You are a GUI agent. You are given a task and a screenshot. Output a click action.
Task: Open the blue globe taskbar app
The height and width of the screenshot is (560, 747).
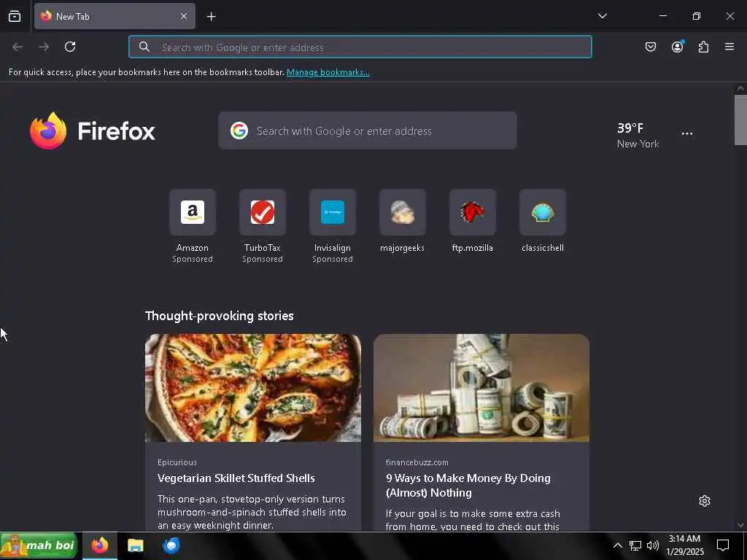click(x=171, y=545)
